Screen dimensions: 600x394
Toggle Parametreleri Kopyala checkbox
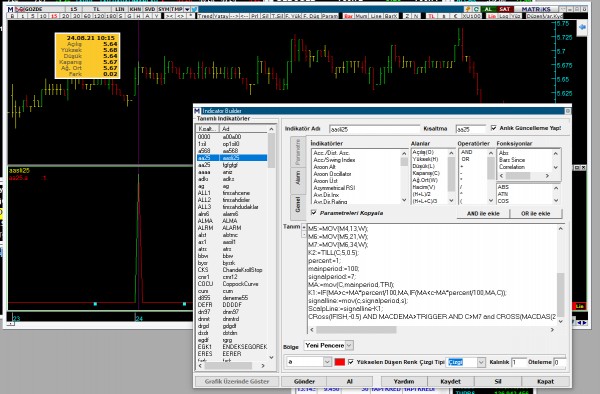pos(314,213)
